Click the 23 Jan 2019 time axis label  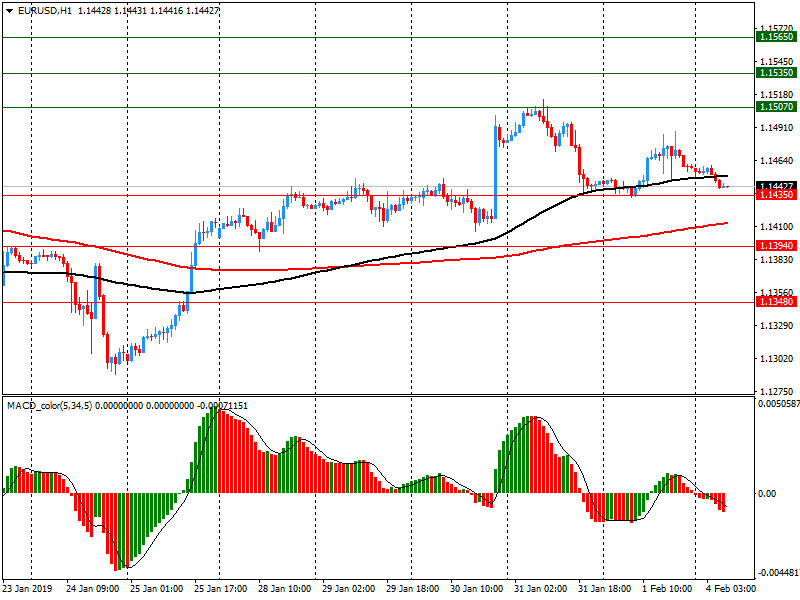click(x=28, y=588)
